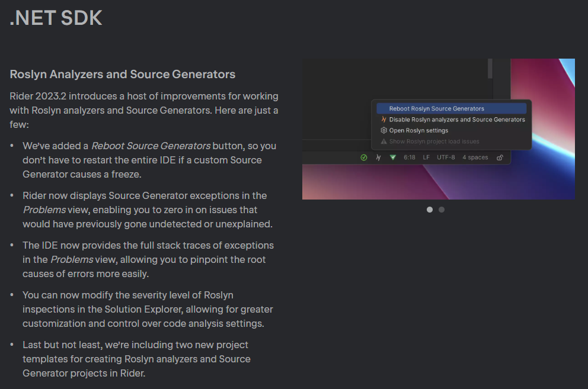Click the green checkmark inspection status icon
This screenshot has height=389, width=588.
[364, 157]
